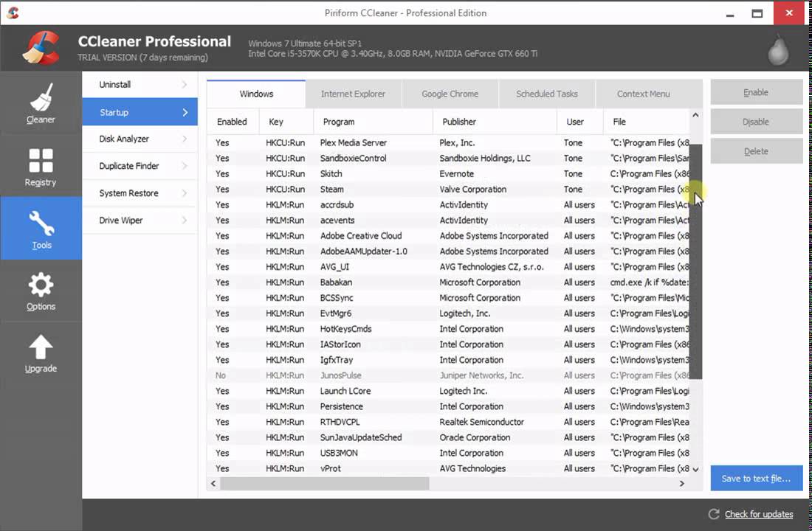Select the Skitch startup entry
Image resolution: width=812 pixels, height=531 pixels.
[x=449, y=173]
